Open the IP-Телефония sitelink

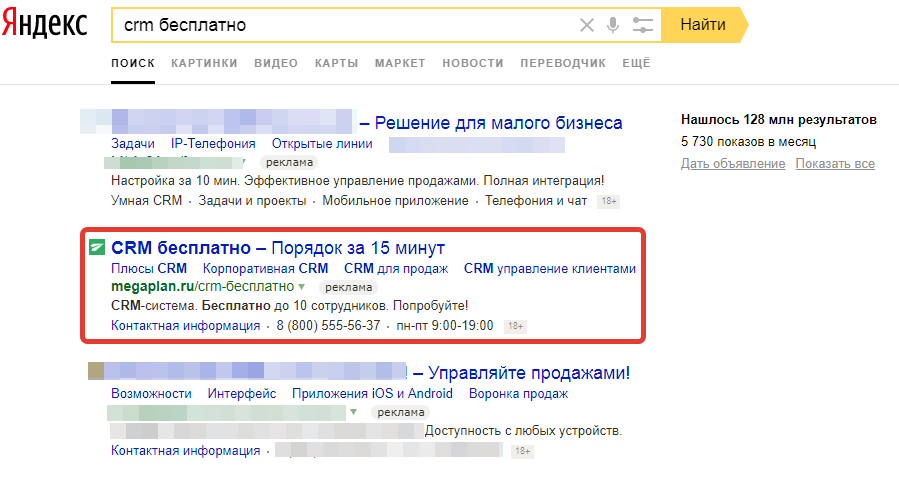(x=213, y=144)
